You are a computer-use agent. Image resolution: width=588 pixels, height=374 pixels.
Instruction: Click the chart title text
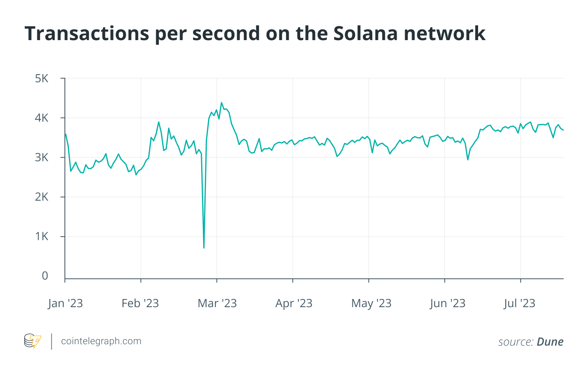(x=255, y=34)
